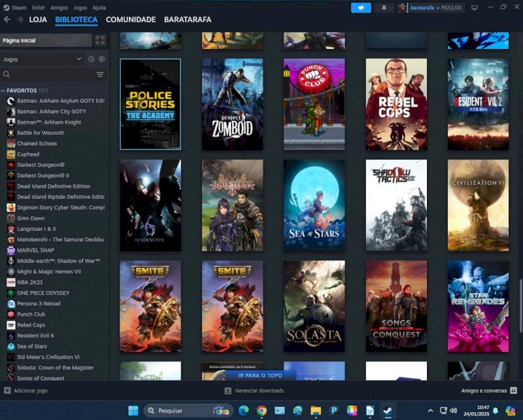Show hidden system tray icons chevron

pos(431,410)
